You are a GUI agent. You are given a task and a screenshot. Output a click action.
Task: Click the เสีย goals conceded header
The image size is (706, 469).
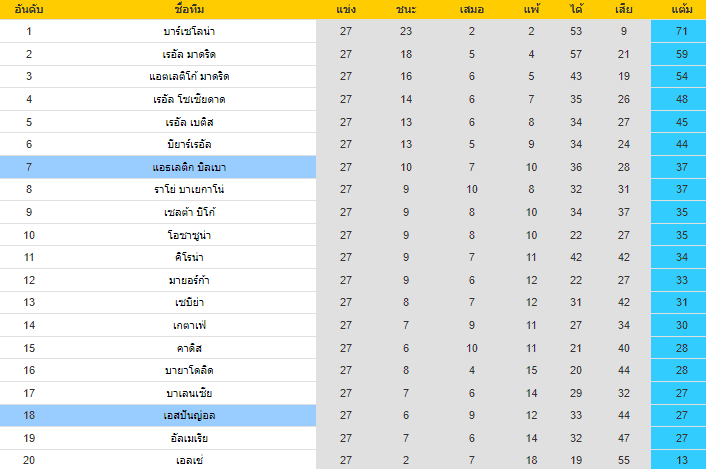pos(623,9)
